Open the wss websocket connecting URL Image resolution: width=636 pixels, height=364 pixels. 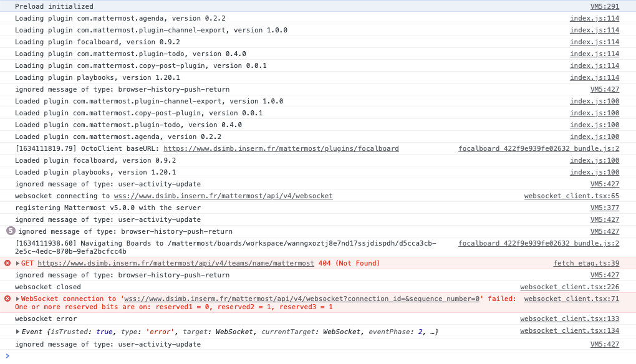223,196
